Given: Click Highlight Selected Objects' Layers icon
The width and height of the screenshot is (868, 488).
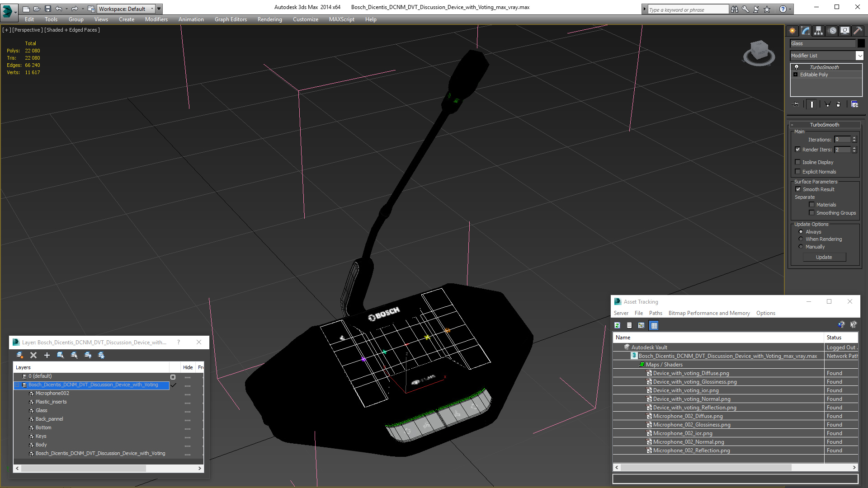Looking at the screenshot, I should point(74,355).
